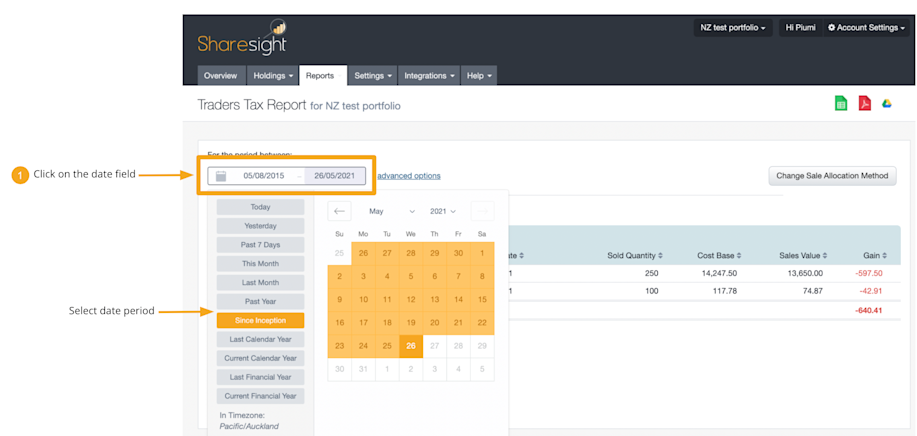Click the sold quantity 250 cell
The height and width of the screenshot is (436, 917).
[651, 273]
